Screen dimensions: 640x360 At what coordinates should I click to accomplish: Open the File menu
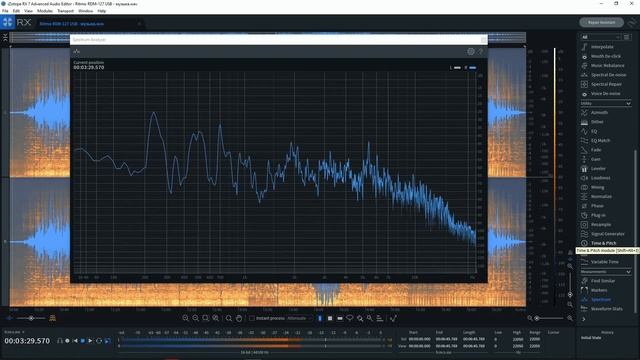pyautogui.click(x=5, y=11)
